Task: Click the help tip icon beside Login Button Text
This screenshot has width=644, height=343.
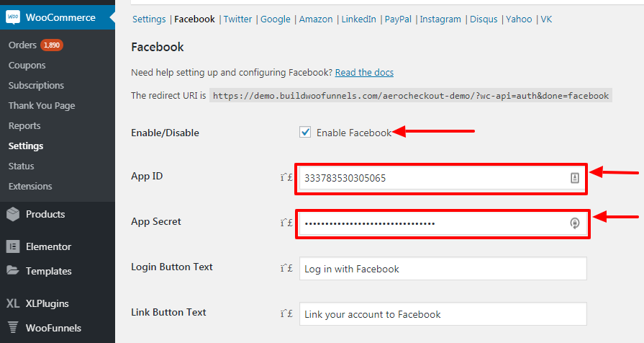Action: coord(286,268)
